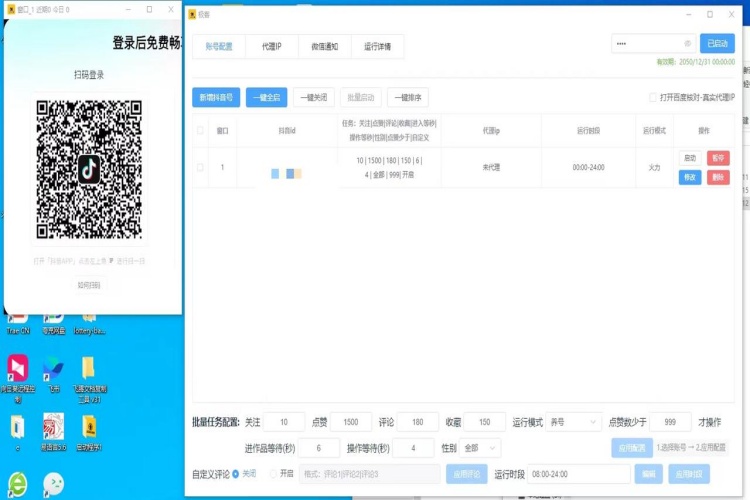750x500 pixels.
Task: Click the 编辑 button beside 运行时段
Action: click(649, 474)
